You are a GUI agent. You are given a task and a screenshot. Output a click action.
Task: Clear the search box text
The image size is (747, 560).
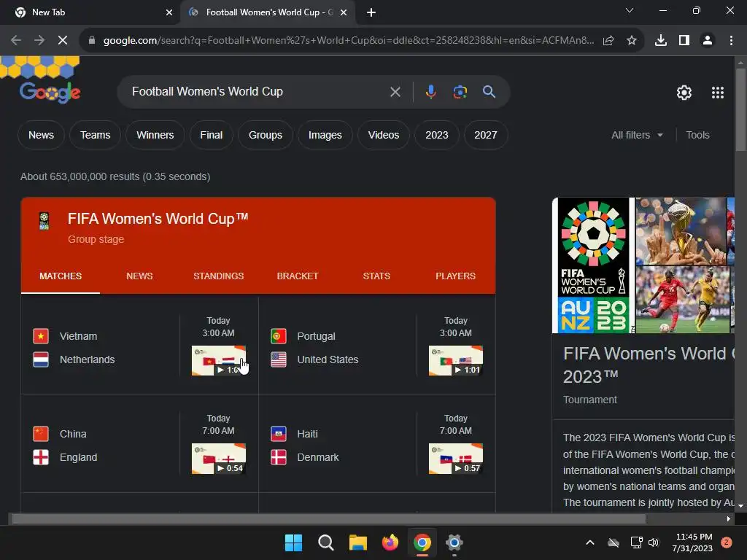(x=395, y=92)
